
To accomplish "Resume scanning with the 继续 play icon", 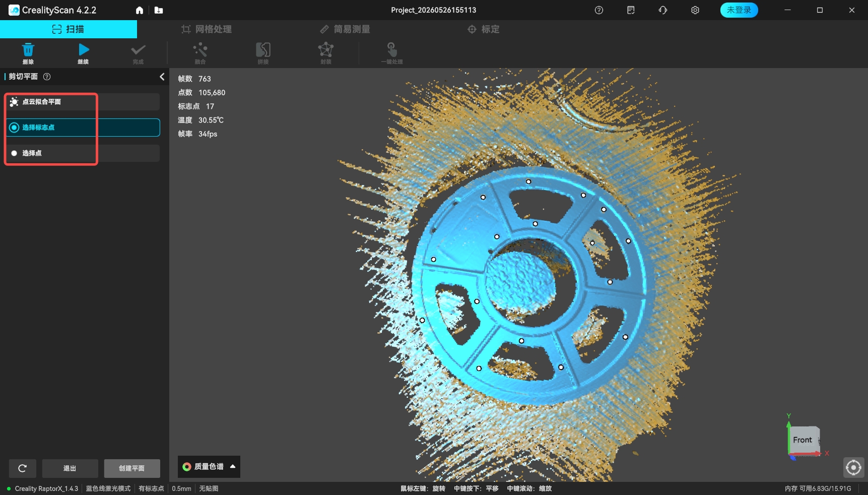I will tap(84, 53).
